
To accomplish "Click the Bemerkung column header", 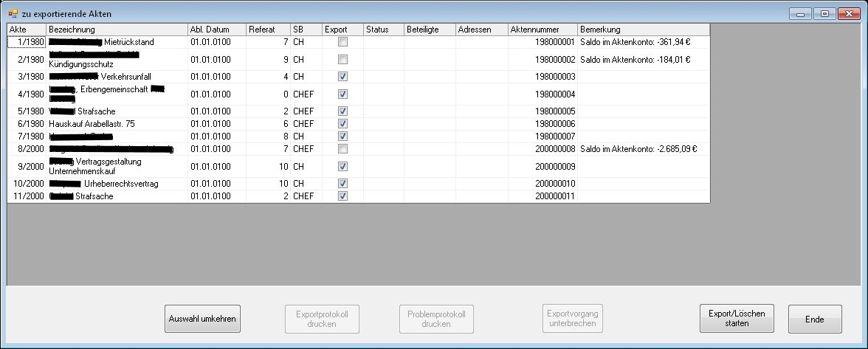I will click(643, 30).
